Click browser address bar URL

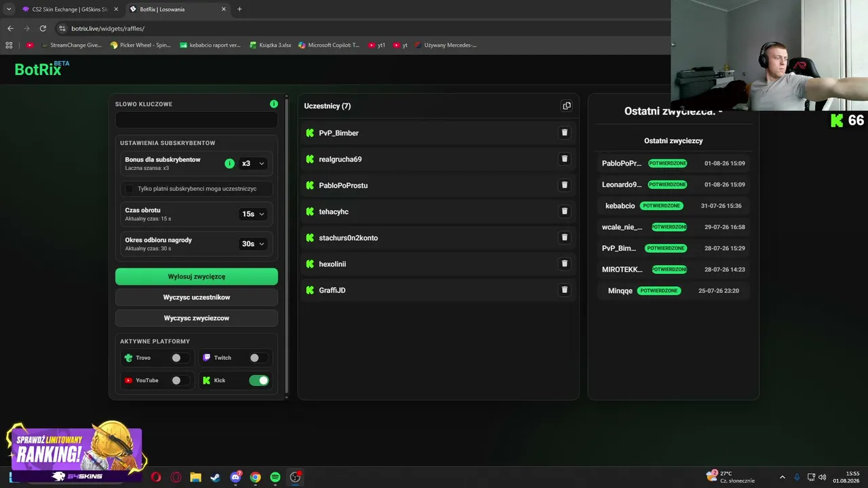[108, 28]
